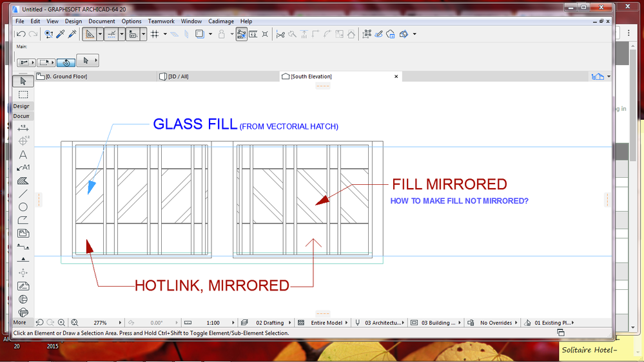Open the File menu
644x362 pixels.
(x=20, y=21)
